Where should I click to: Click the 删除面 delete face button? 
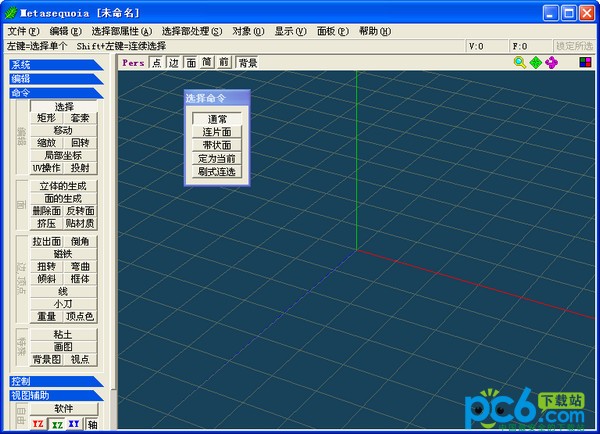click(46, 211)
